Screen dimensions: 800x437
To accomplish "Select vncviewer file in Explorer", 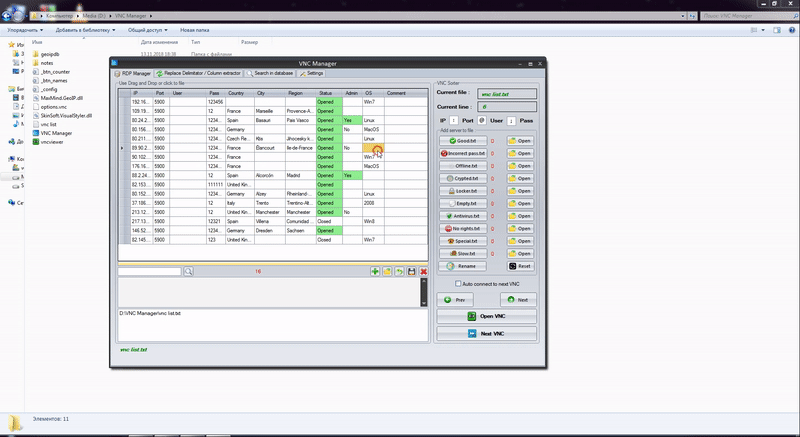I will click(48, 142).
